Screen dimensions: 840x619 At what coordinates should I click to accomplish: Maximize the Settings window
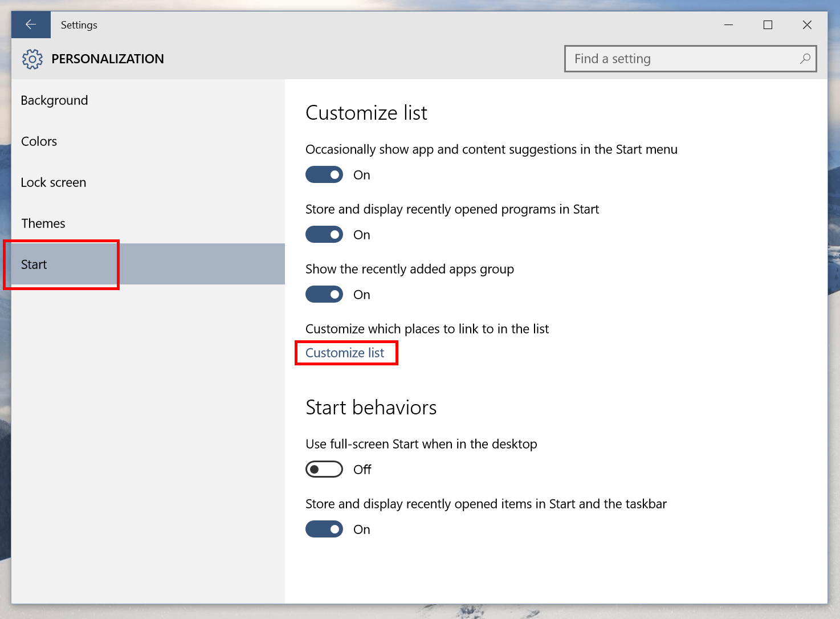coord(768,25)
